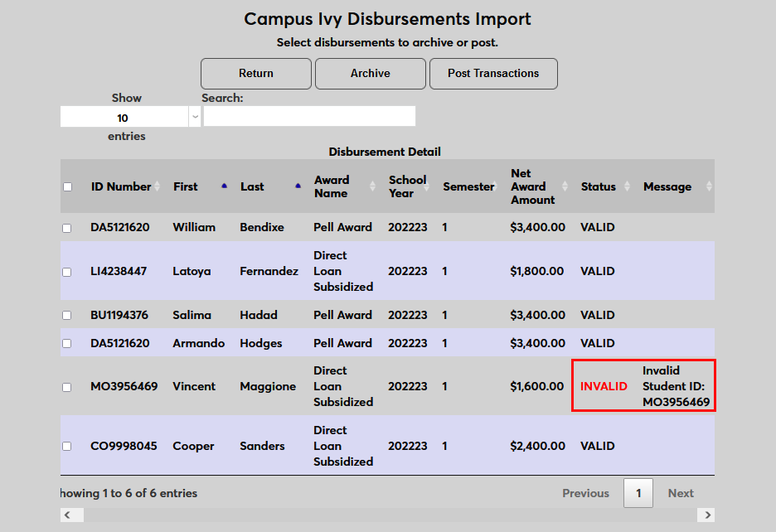This screenshot has height=532, width=776.
Task: Sort by Message column header
Action: [x=667, y=186]
